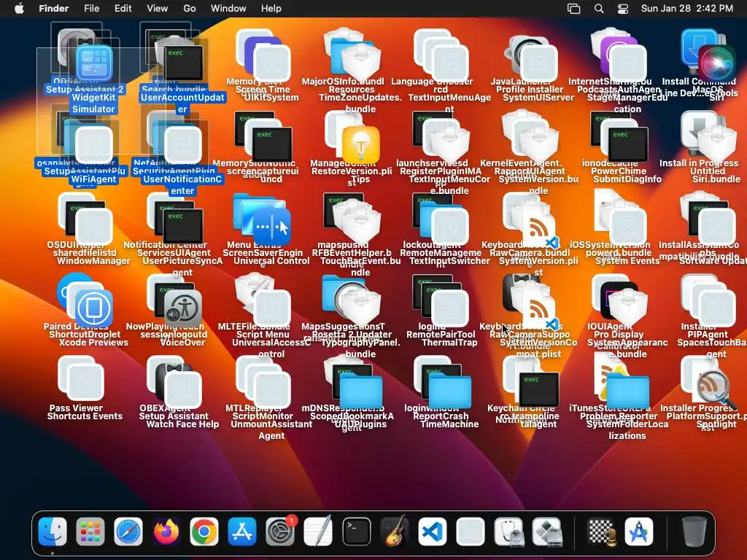The image size is (747, 560).
Task: Open the WidgetKit Simulator desktop icon
Action: [94, 63]
